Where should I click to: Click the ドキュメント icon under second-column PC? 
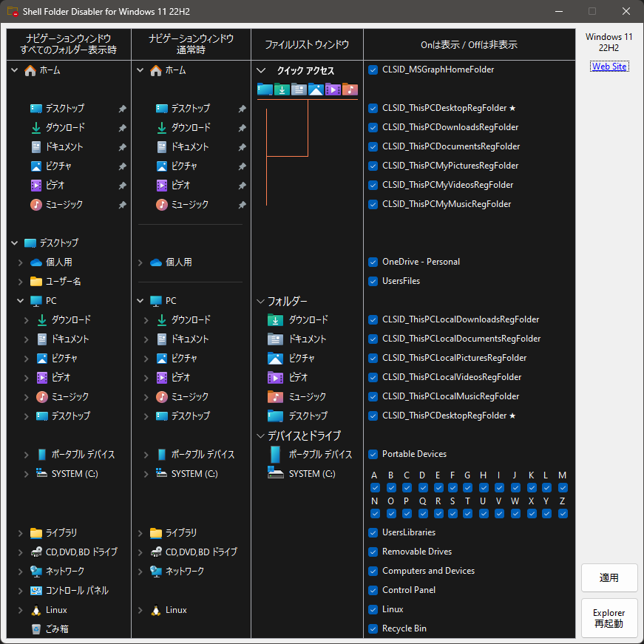pos(162,339)
